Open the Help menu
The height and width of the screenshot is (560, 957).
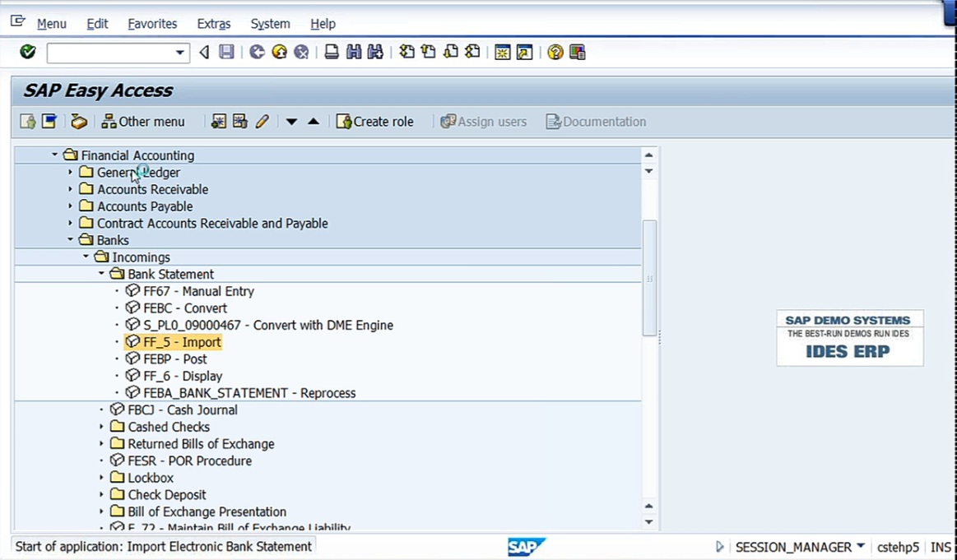(x=323, y=24)
